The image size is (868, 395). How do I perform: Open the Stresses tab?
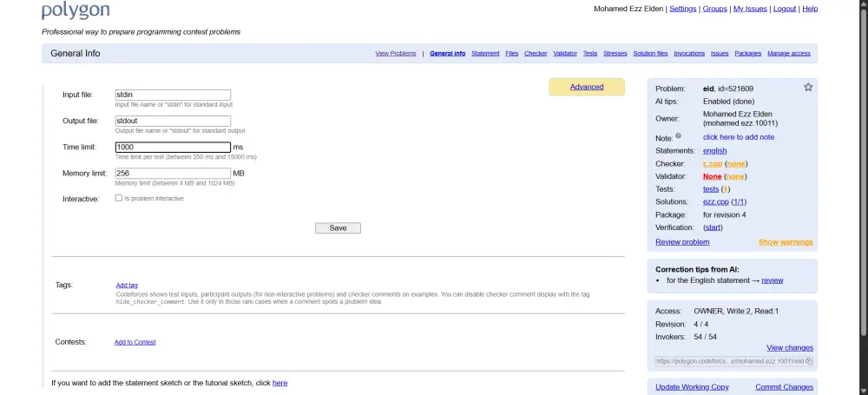coord(615,54)
